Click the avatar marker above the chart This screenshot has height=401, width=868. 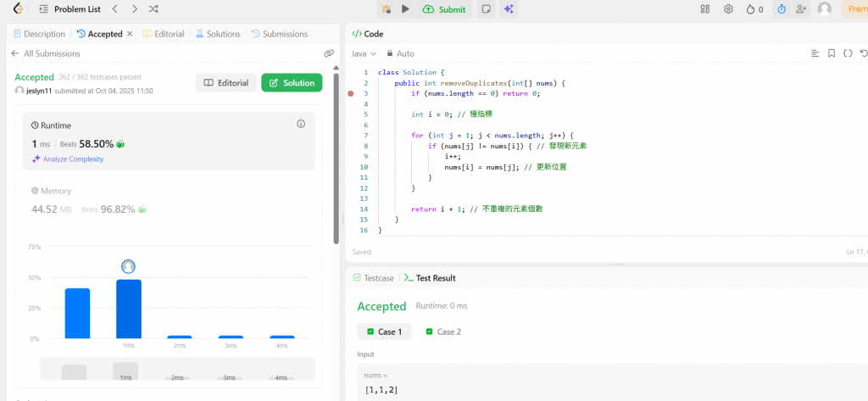point(129,267)
